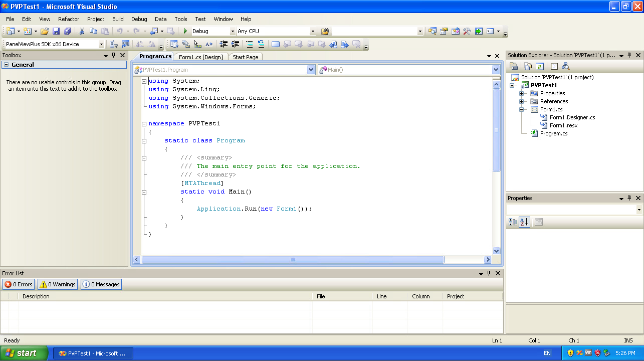
Task: Open the PanelViewPlus SDK x86 Device dropdown
Action: pyautogui.click(x=101, y=44)
